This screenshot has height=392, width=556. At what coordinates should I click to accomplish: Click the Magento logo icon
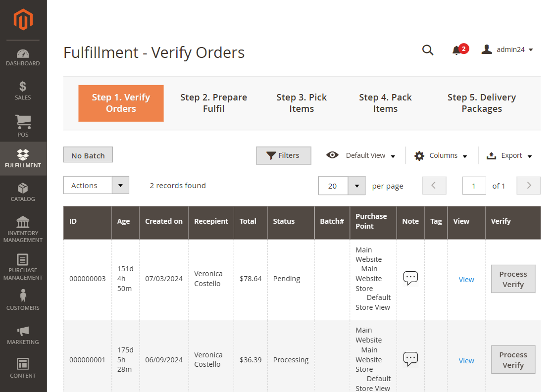pyautogui.click(x=23, y=20)
